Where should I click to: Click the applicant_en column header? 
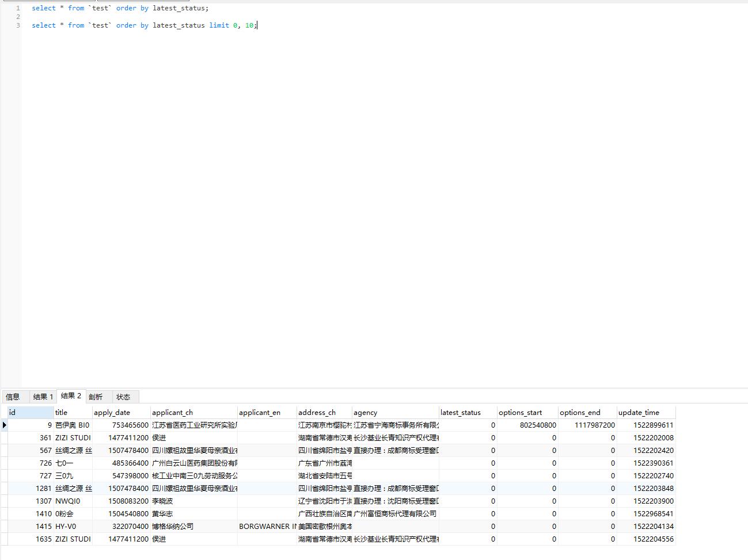(267, 413)
